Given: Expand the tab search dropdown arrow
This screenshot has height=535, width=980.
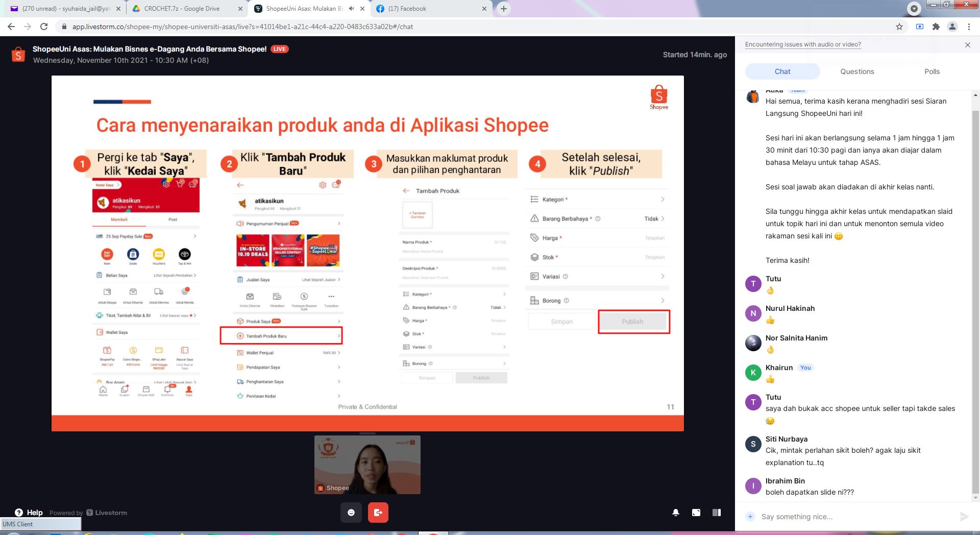Looking at the screenshot, I should (x=914, y=9).
